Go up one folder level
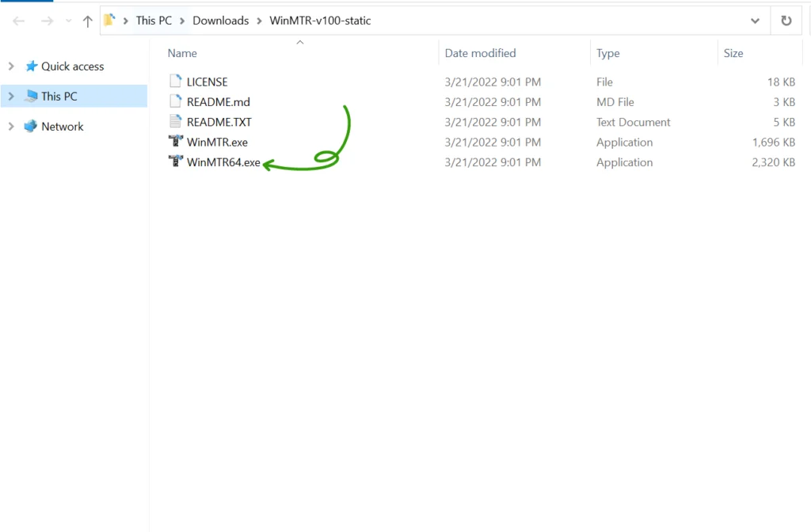Image resolution: width=811 pixels, height=532 pixels. 87,21
